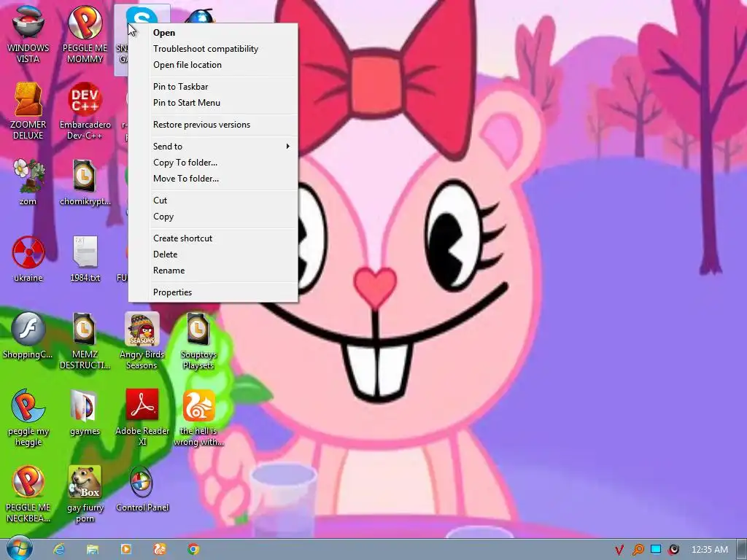
Task: Select the Embarcadero Dev-C++ desktop icon
Action: [85, 111]
